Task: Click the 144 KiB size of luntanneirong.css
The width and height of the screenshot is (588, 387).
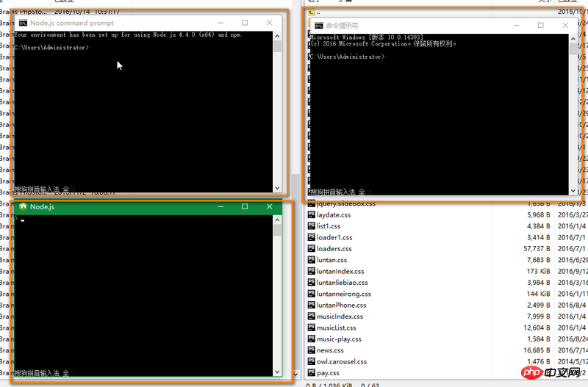Action: 539,294
